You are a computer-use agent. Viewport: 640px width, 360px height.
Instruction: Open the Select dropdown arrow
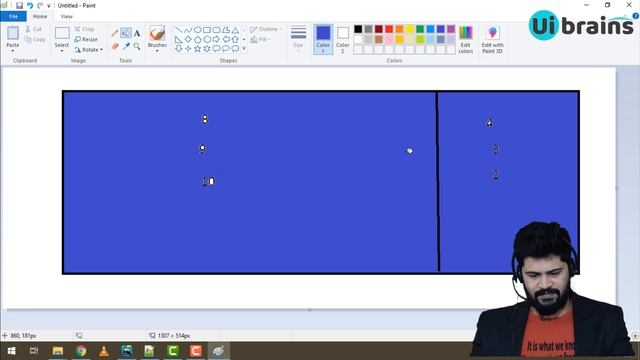pos(62,51)
